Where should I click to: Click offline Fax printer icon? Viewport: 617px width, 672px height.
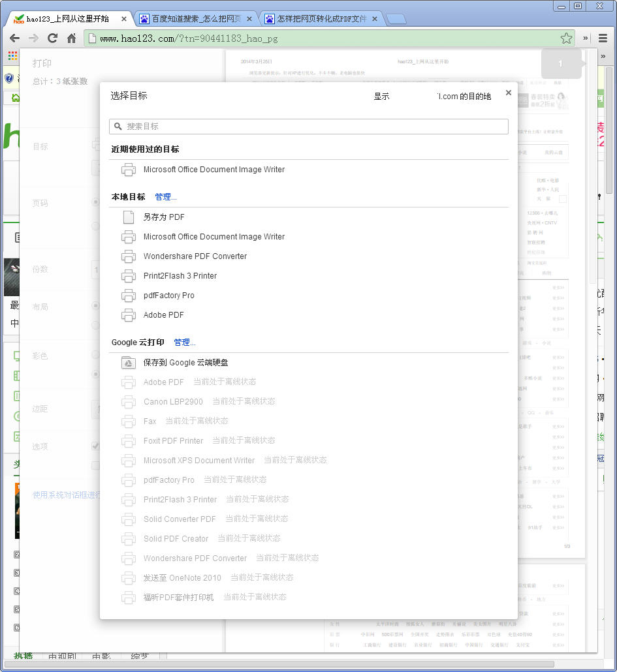point(129,421)
